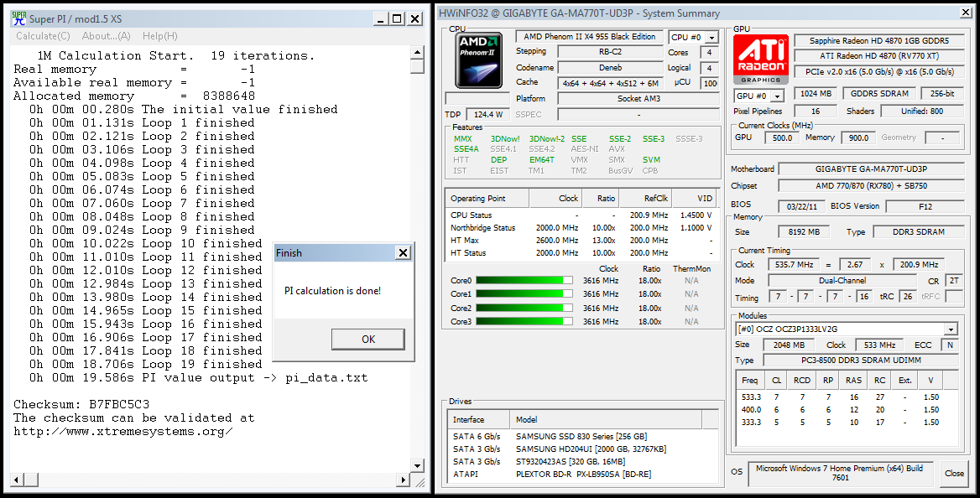The width and height of the screenshot is (980, 498).
Task: Click the Freq column header in timings table
Action: click(751, 380)
